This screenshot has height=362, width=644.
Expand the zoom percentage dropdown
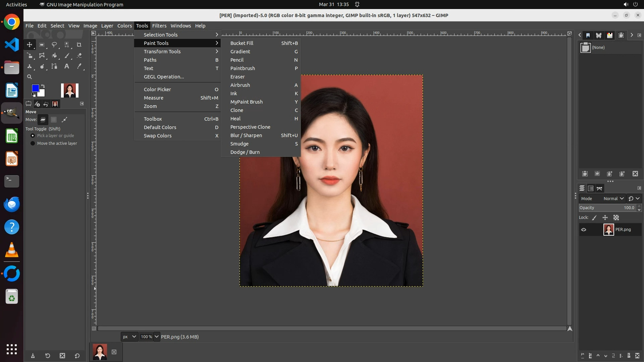[157, 337]
